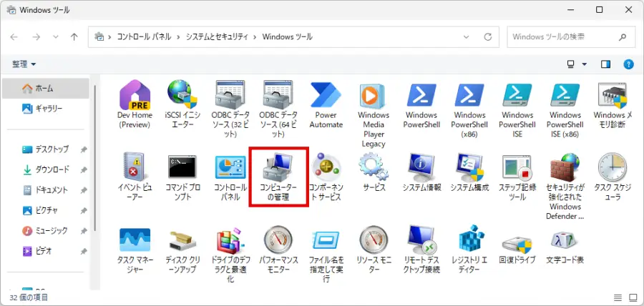Open Power Automate icon
644x306 pixels.
tap(326, 95)
